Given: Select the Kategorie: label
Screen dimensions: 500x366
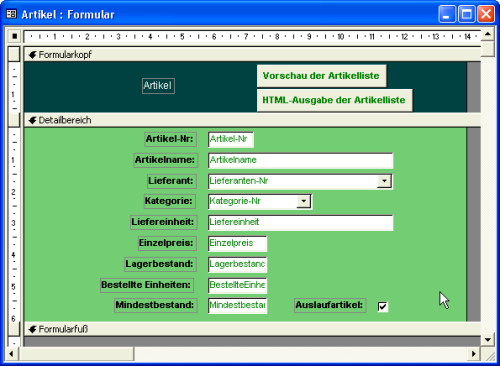Looking at the screenshot, I should tap(169, 201).
